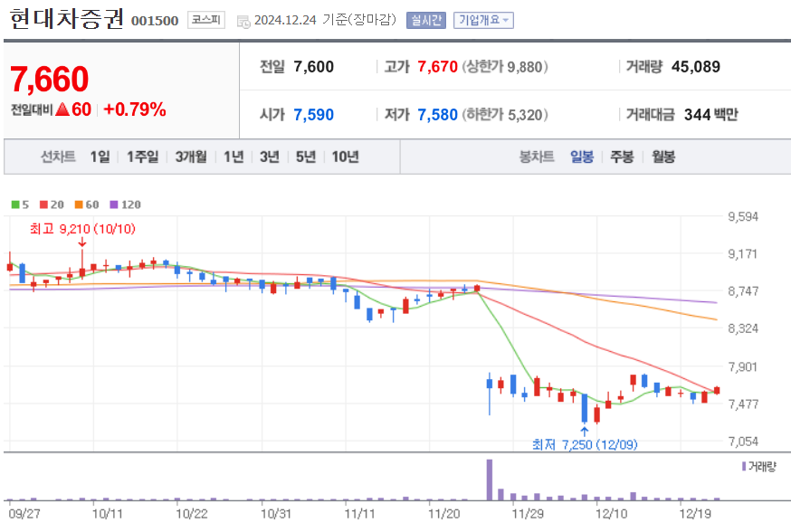Screen dimensions: 791x532
Task: Click the 9,594 price axis label
Action: click(x=743, y=217)
